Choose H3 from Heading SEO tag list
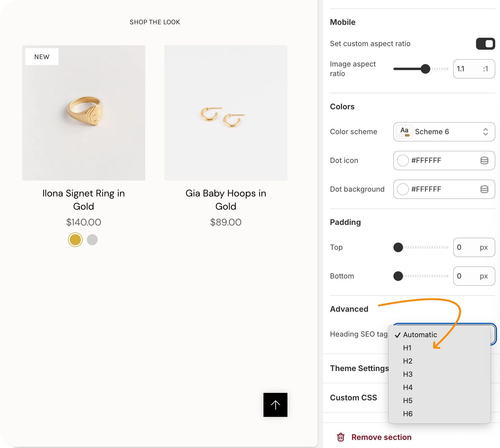This screenshot has width=500, height=448. pyautogui.click(x=407, y=374)
